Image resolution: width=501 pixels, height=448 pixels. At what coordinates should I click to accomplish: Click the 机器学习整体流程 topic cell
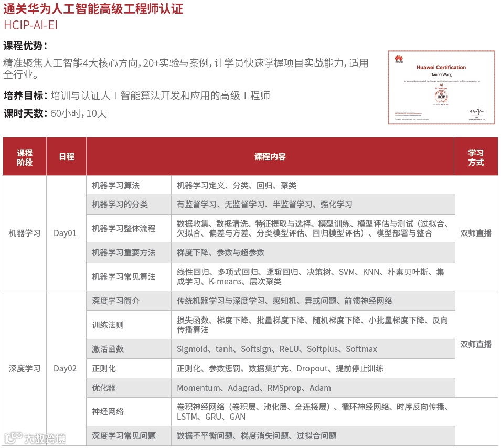pos(129,229)
